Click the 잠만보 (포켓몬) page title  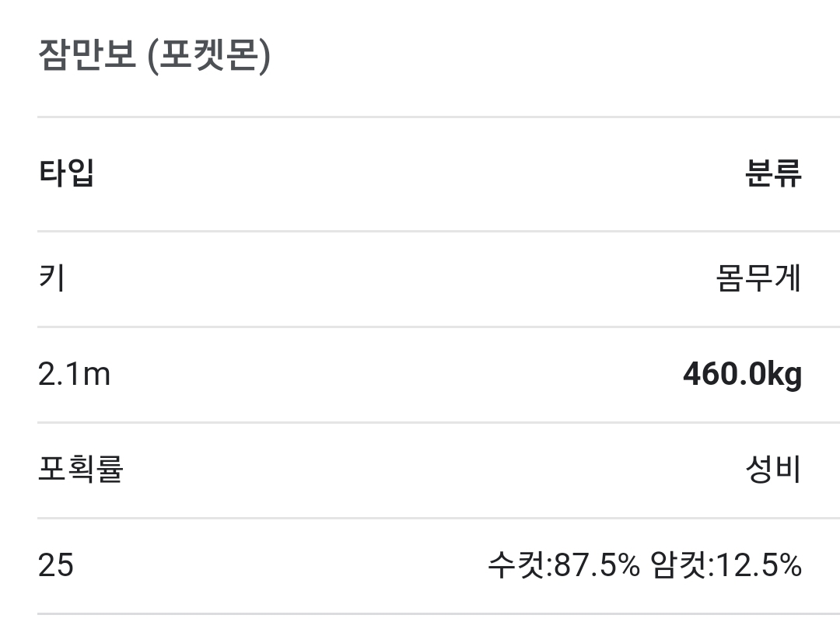click(x=154, y=55)
